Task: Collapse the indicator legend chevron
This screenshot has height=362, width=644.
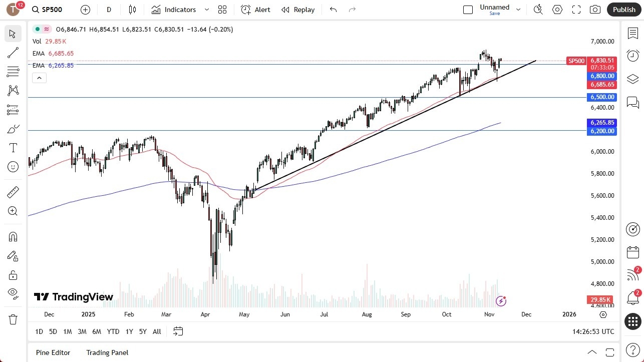Action: (39, 78)
